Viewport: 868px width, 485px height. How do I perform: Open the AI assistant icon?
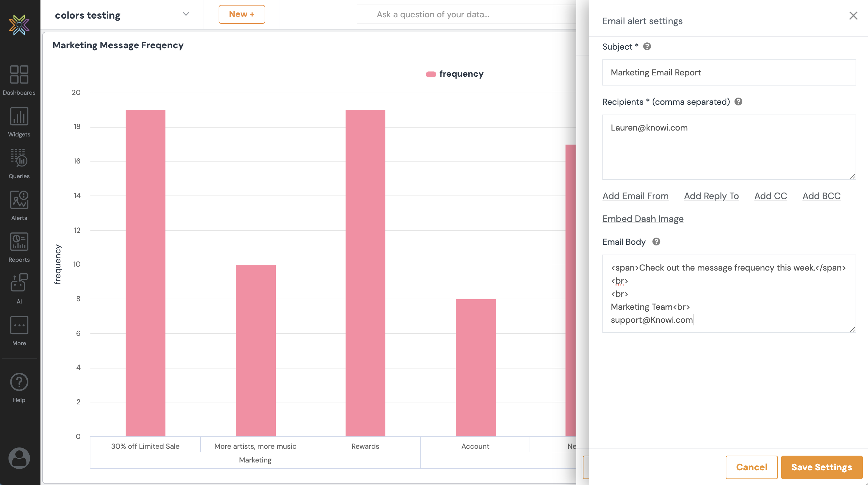pos(19,283)
